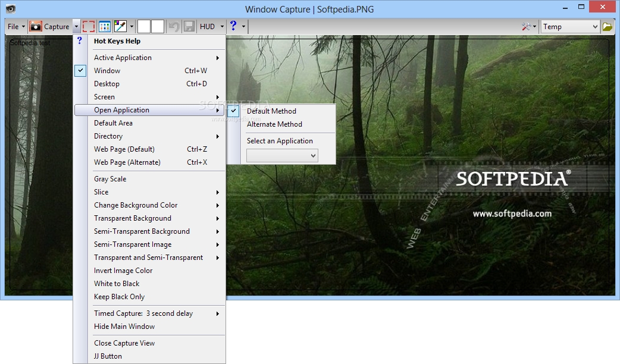This screenshot has height=364, width=620.
Task: Activate the eyedropper color picker tool
Action: click(120, 27)
